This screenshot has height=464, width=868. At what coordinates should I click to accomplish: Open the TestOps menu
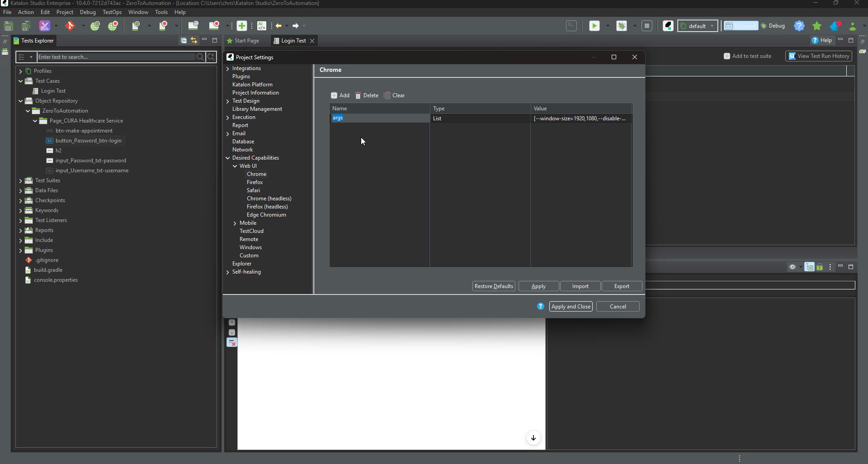[x=112, y=12]
